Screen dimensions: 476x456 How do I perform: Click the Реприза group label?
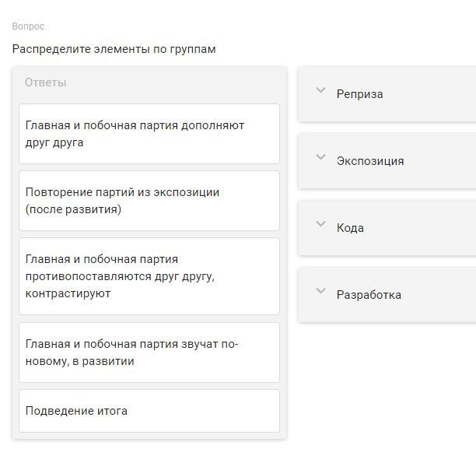point(360,94)
